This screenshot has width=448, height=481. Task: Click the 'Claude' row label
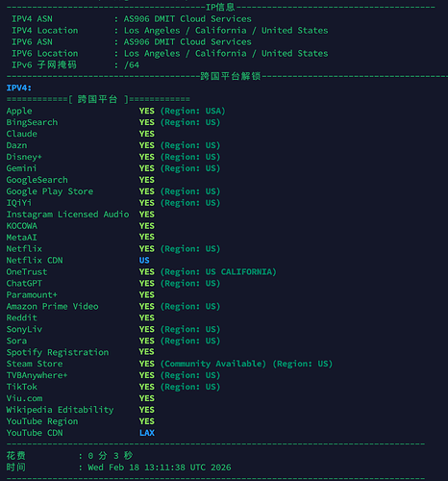coord(22,134)
